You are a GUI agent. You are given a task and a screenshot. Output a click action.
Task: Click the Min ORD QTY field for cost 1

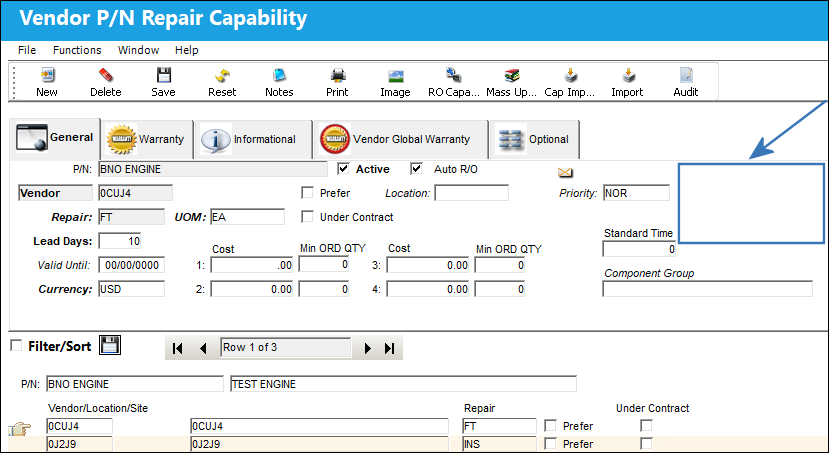[324, 264]
